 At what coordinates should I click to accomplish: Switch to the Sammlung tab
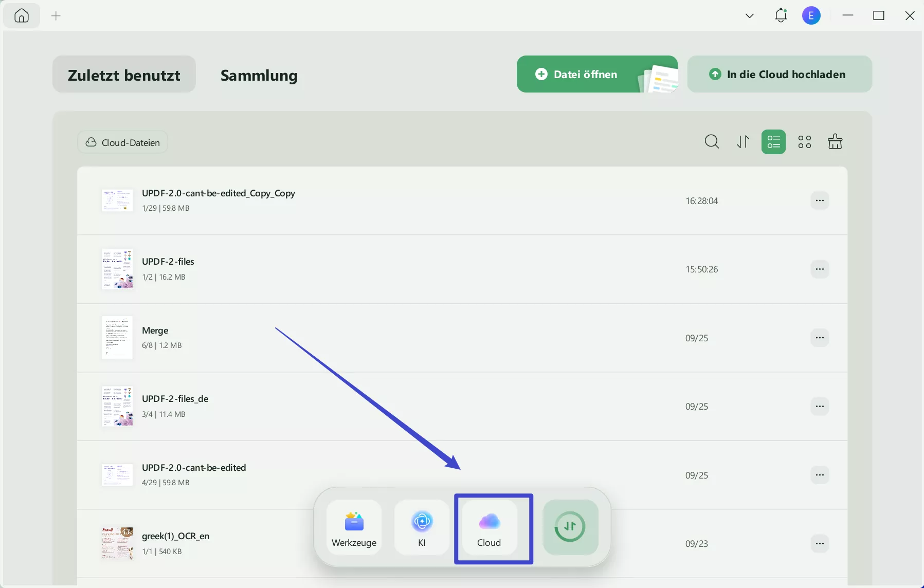tap(259, 76)
